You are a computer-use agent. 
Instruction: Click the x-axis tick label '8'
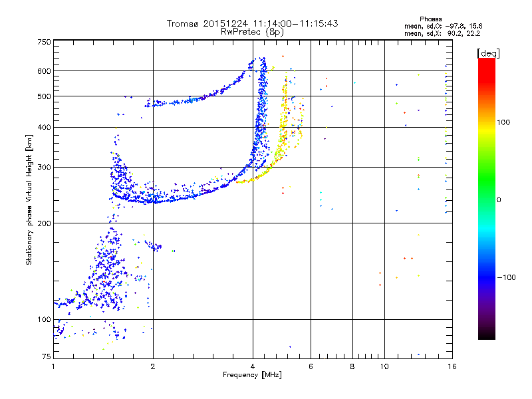click(x=352, y=366)
